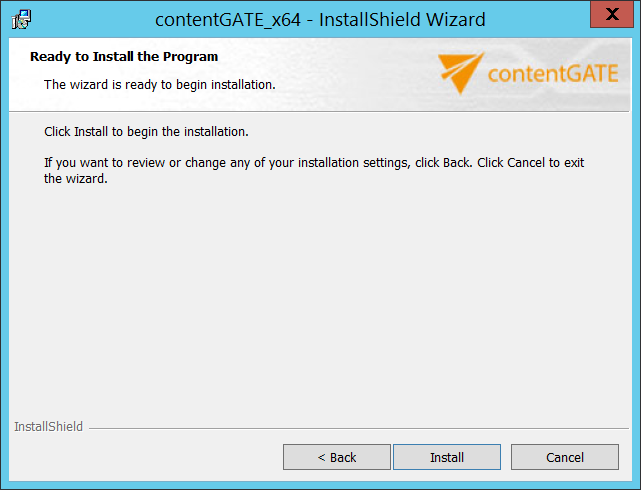641x490 pixels.
Task: Click the window title "contentGATE_x64 - InstallShield Wizard"
Action: coord(320,19)
